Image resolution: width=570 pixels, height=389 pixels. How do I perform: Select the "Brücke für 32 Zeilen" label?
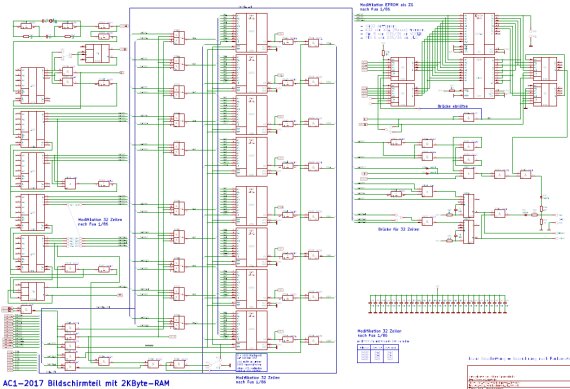(398, 229)
